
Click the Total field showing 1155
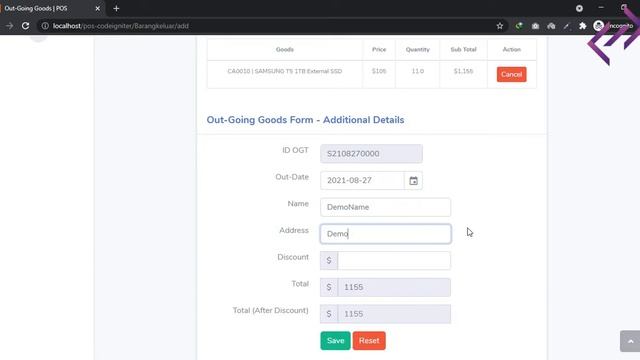point(394,287)
